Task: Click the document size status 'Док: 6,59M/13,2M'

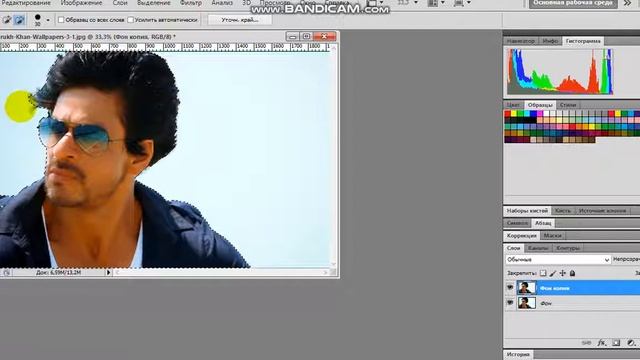Action: pos(58,272)
